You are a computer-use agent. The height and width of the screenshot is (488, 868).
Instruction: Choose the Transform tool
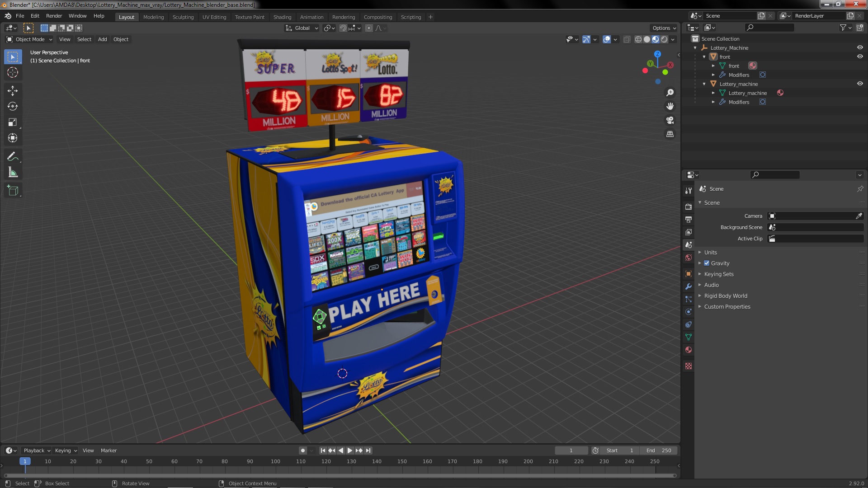pos(13,138)
